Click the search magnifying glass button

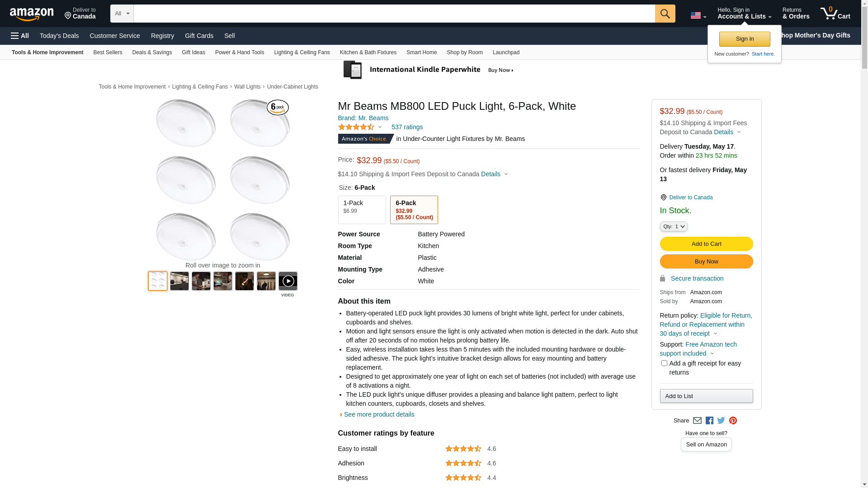click(665, 14)
